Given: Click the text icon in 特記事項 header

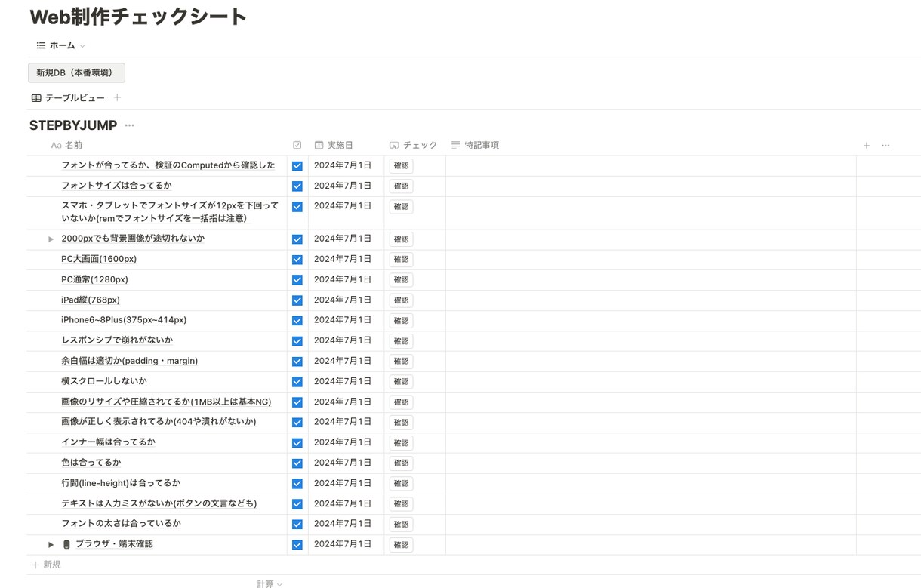Looking at the screenshot, I should pyautogui.click(x=455, y=145).
